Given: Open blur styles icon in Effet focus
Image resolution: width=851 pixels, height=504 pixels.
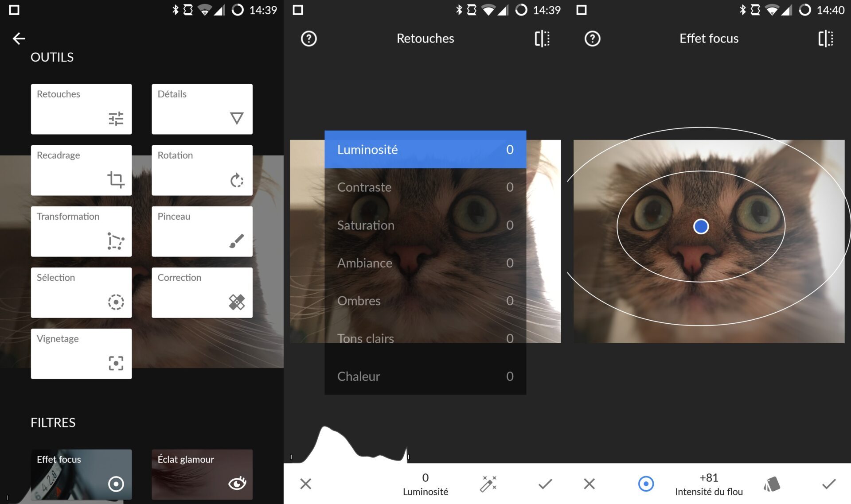Looking at the screenshot, I should point(772,484).
